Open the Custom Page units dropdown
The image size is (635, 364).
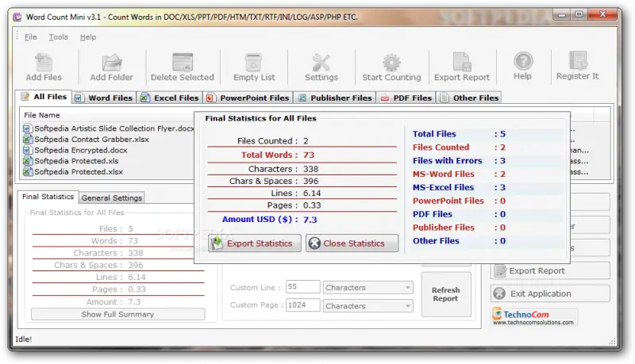(368, 306)
